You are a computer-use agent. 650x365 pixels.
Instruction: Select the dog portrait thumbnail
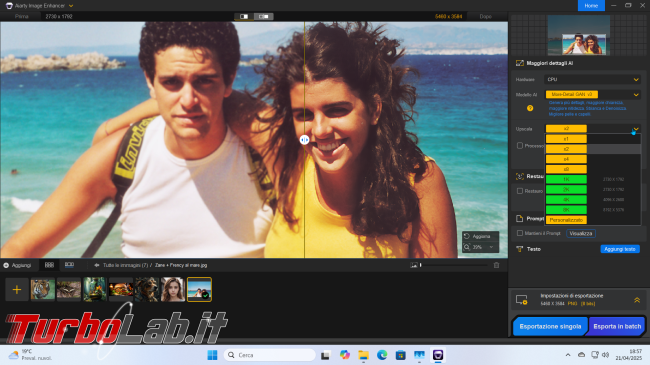pyautogui.click(x=147, y=290)
